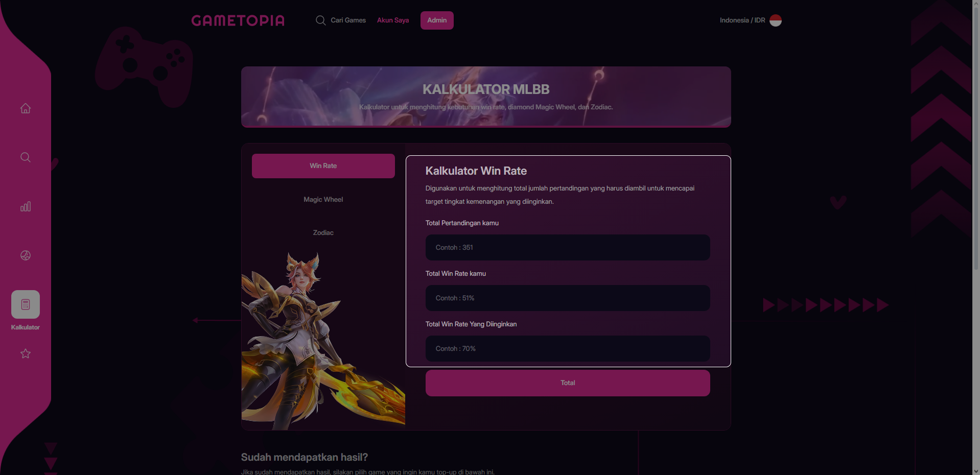This screenshot has width=980, height=475.
Task: Open the Home icon in sidebar
Action: 26,108
